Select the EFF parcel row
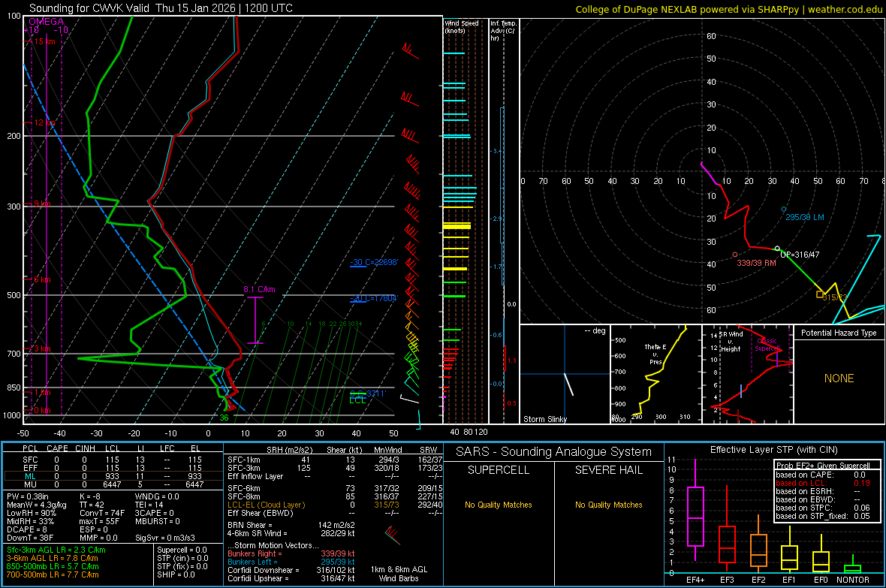 [113, 468]
